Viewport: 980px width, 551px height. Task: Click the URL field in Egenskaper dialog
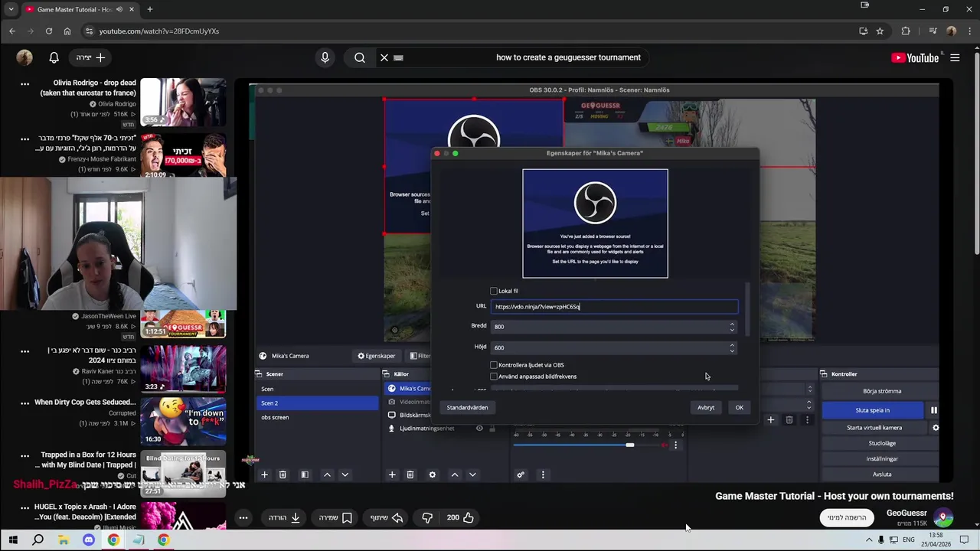click(614, 307)
